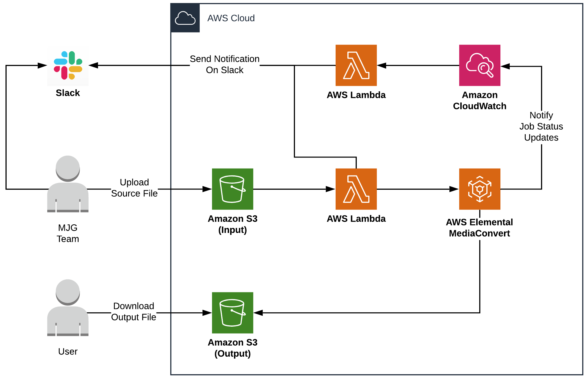The image size is (588, 380).
Task: Click the 'MJG Team' label
Action: [68, 233]
